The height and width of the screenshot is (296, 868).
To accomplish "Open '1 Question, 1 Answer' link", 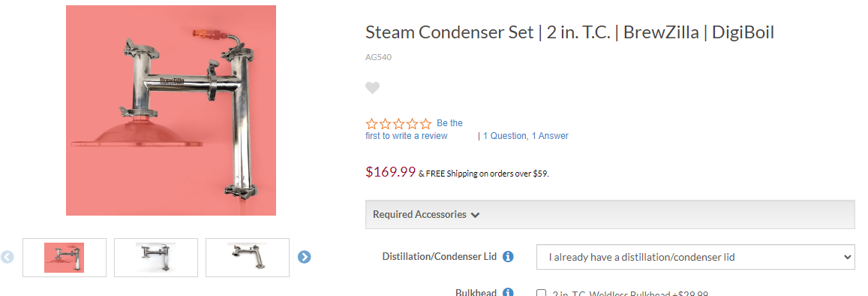I will click(525, 136).
